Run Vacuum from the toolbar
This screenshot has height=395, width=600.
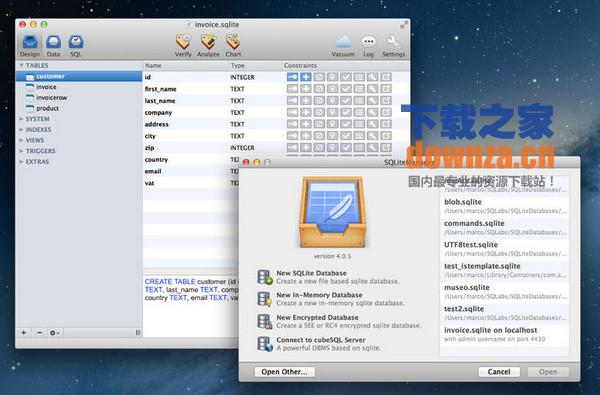(343, 45)
